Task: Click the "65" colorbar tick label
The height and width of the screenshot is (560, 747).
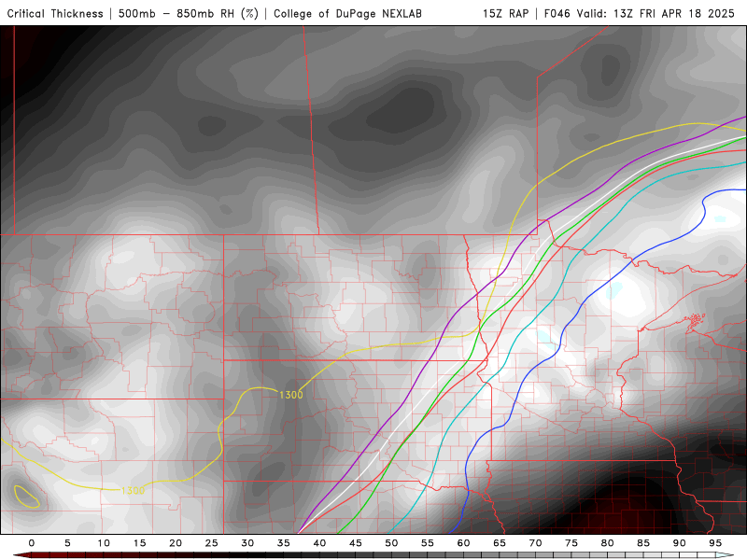Action: tap(500, 543)
